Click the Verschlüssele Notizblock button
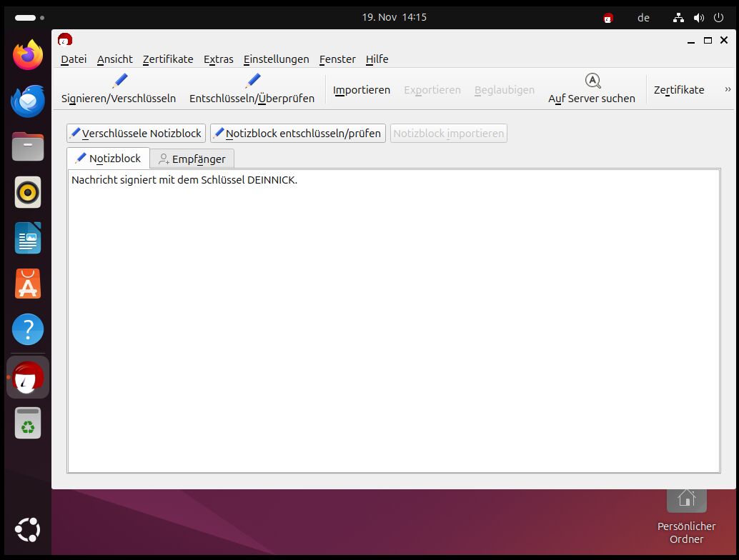This screenshot has height=560, width=739. coord(136,134)
